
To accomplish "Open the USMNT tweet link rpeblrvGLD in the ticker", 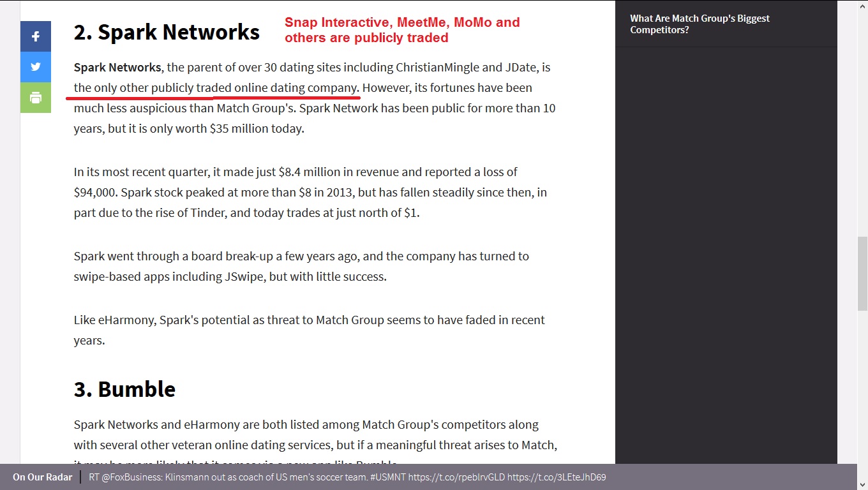I will [x=456, y=477].
